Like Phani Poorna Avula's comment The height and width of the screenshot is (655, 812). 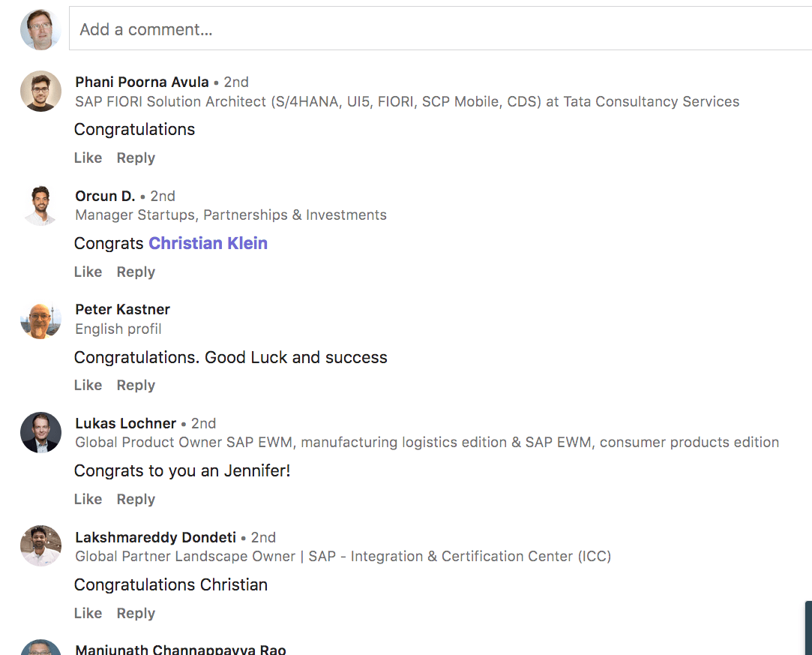pos(88,158)
